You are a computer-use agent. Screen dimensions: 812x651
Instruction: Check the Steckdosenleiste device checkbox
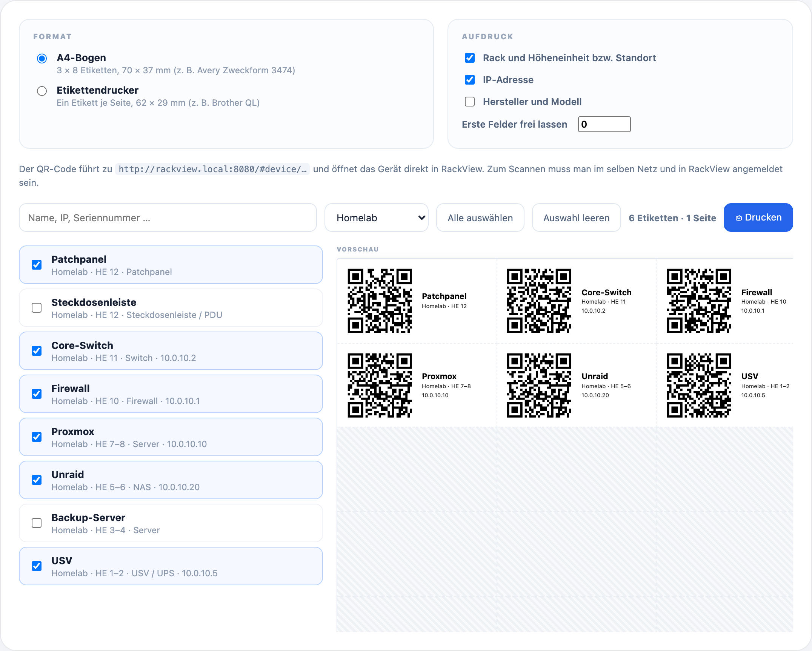point(37,308)
